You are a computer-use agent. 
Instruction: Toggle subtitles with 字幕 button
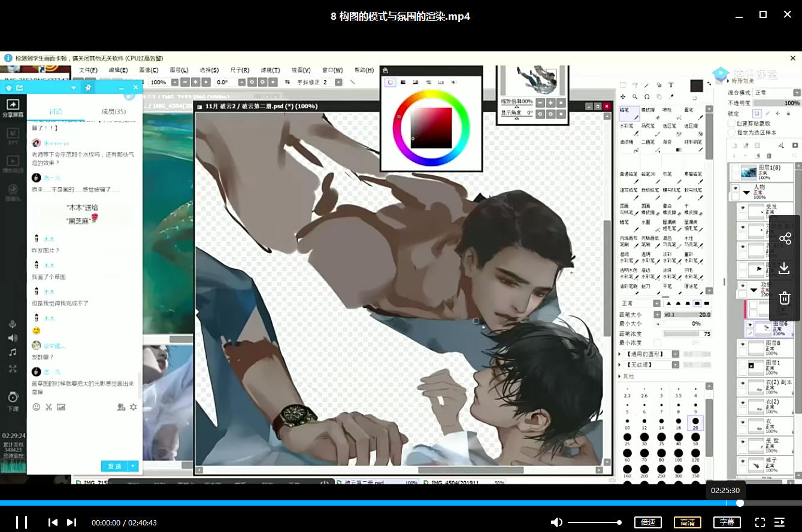point(727,522)
